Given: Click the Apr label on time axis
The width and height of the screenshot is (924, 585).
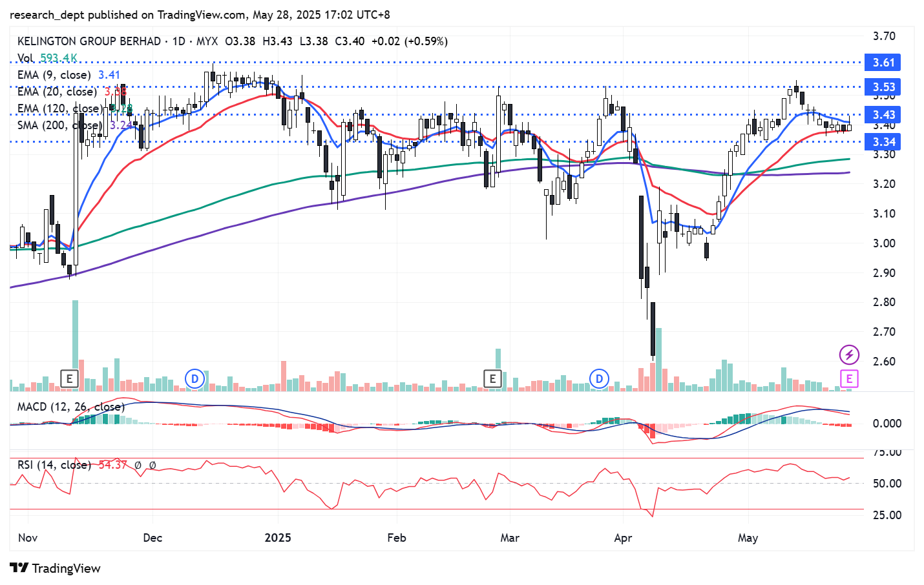Looking at the screenshot, I should point(623,538).
